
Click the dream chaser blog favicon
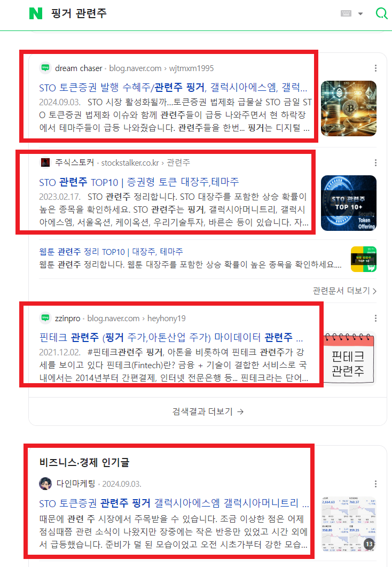45,68
